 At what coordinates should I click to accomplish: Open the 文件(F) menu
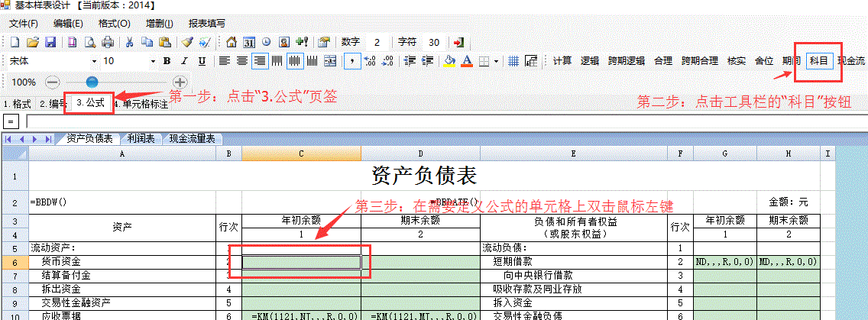[x=24, y=24]
